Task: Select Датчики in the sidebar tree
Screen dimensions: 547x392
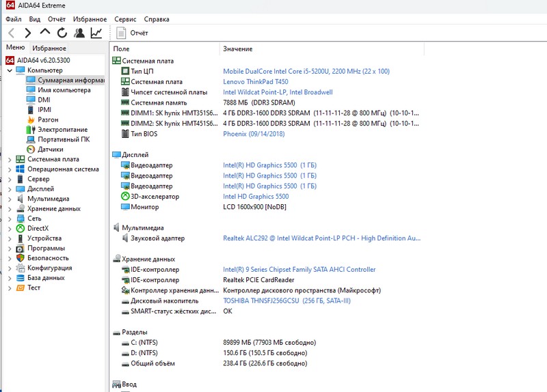Action: [51, 149]
